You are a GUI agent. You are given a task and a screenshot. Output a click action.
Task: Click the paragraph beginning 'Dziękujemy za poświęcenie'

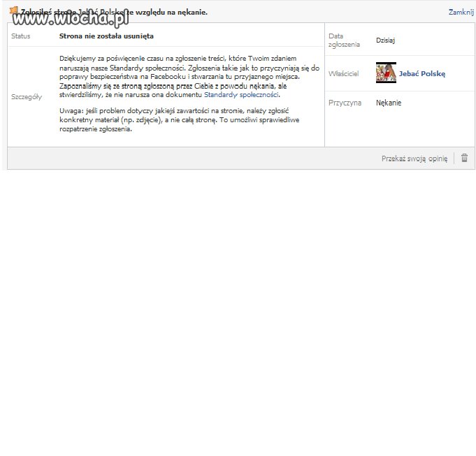pos(189,76)
